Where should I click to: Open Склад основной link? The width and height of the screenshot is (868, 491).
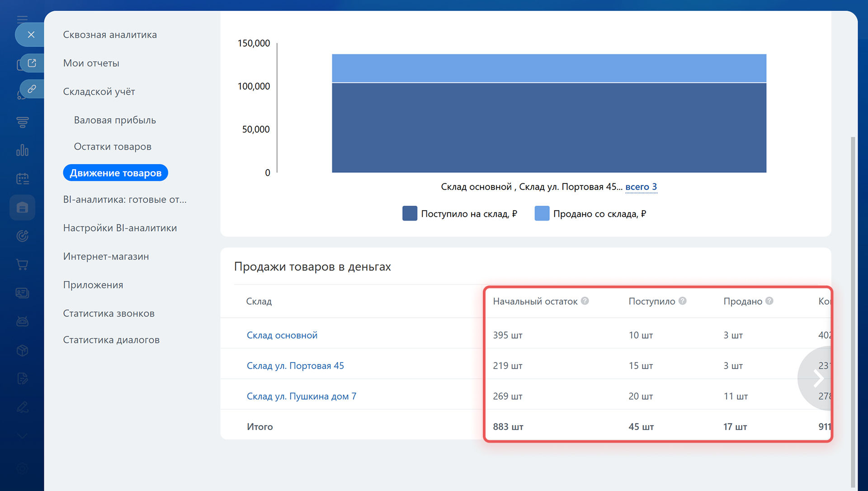click(x=282, y=335)
